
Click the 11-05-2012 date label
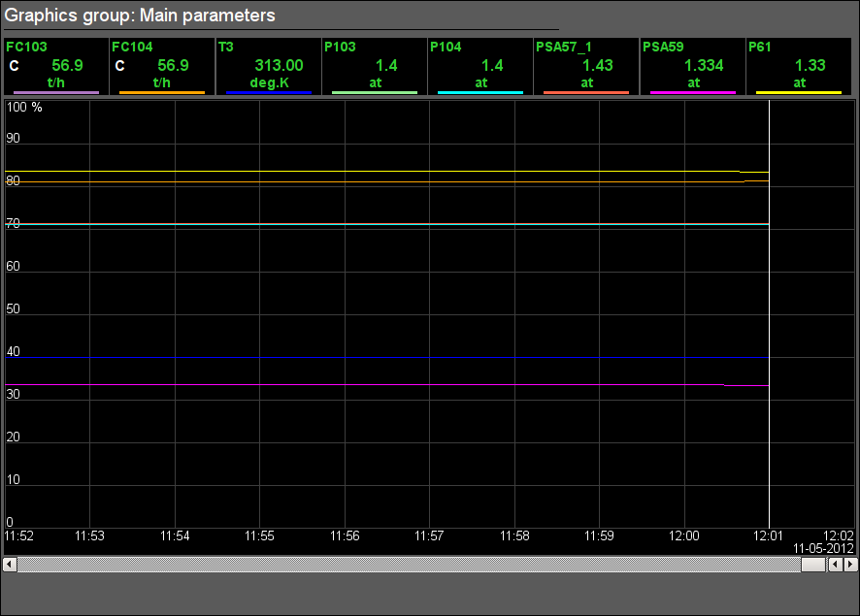pyautogui.click(x=823, y=548)
